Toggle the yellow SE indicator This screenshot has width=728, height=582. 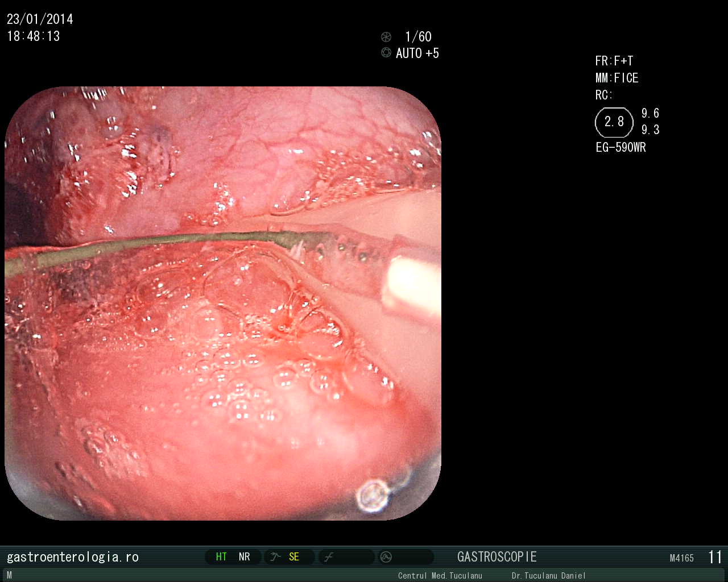point(294,557)
